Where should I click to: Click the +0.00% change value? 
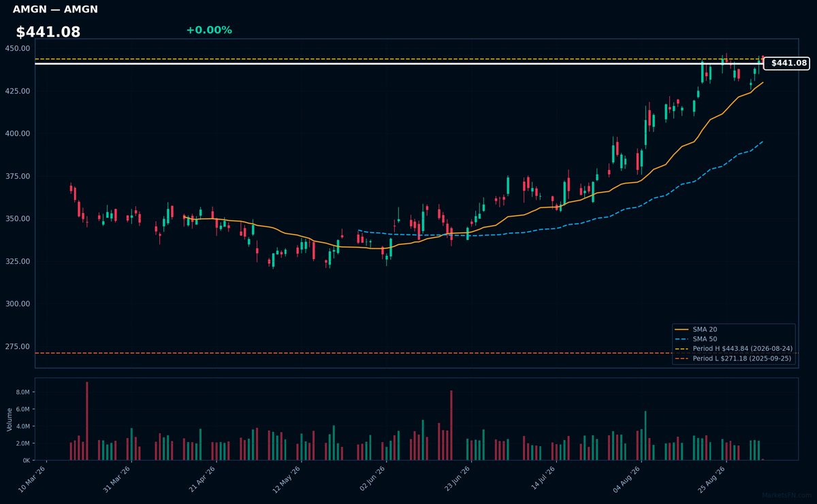click(209, 30)
